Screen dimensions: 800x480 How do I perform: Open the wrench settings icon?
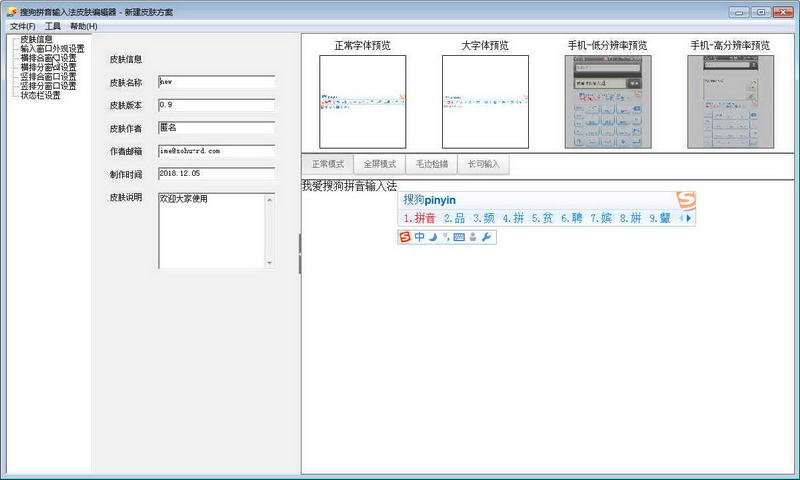coord(486,237)
